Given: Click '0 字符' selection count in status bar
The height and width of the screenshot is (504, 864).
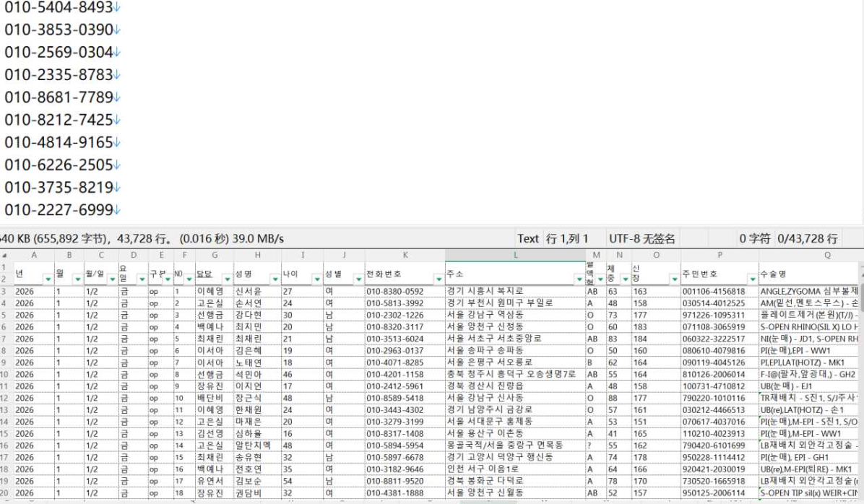Looking at the screenshot, I should point(755,238).
